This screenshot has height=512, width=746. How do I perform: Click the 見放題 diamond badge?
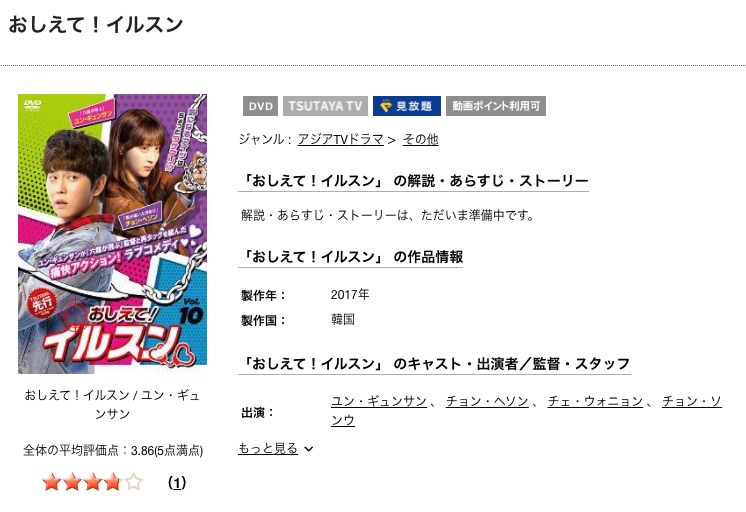(x=407, y=106)
